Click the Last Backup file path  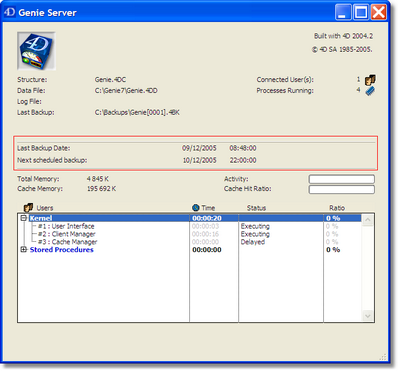(137, 113)
